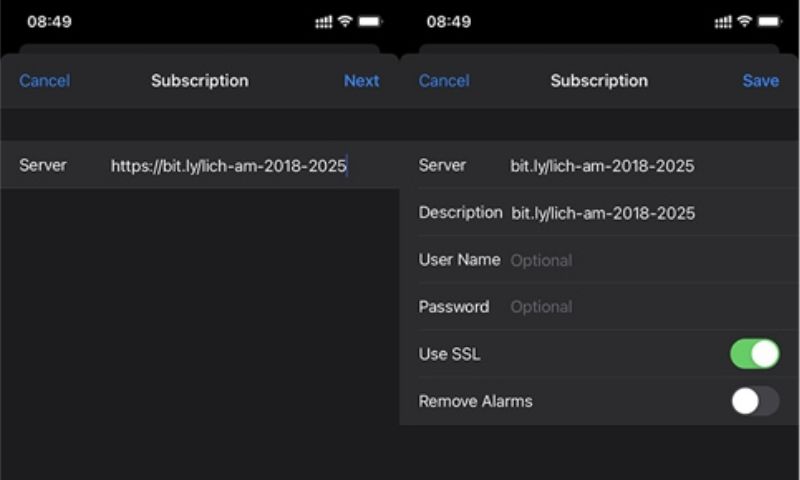Tap the 08:49 clock on left screen
The height and width of the screenshot is (480, 800).
49,21
